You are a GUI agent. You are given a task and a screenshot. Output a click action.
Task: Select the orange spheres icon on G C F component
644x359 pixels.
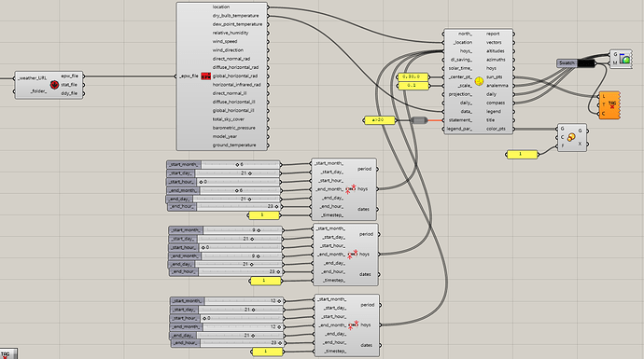pos(571,137)
